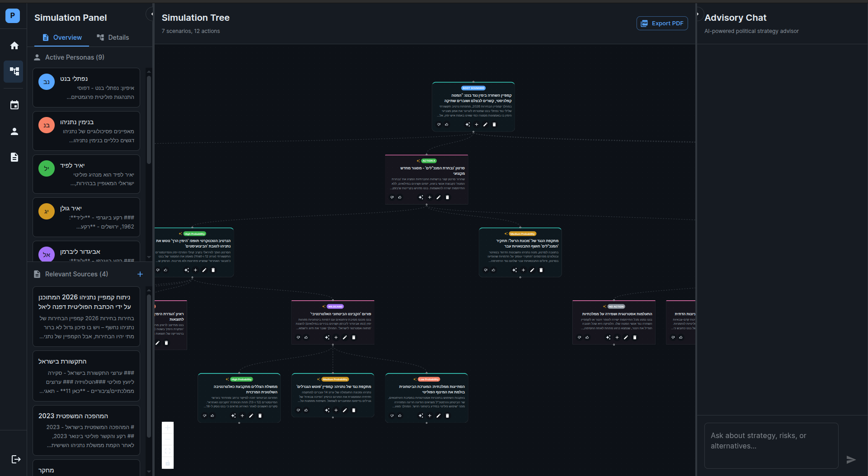This screenshot has width=868, height=476.
Task: Edit the root scenario node with pencil icon
Action: [x=486, y=125]
